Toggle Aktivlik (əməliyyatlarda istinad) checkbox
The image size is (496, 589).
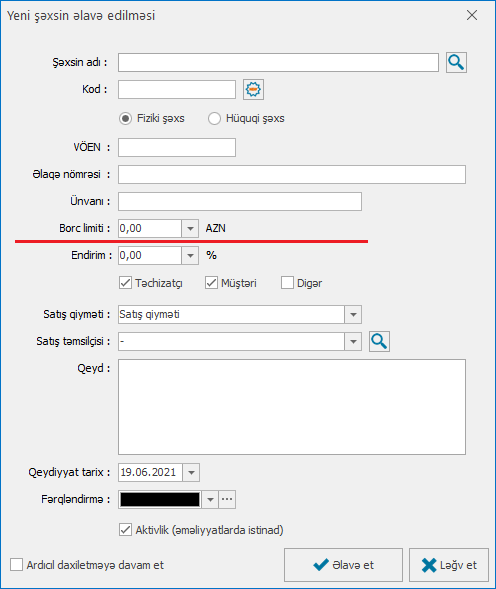126,530
